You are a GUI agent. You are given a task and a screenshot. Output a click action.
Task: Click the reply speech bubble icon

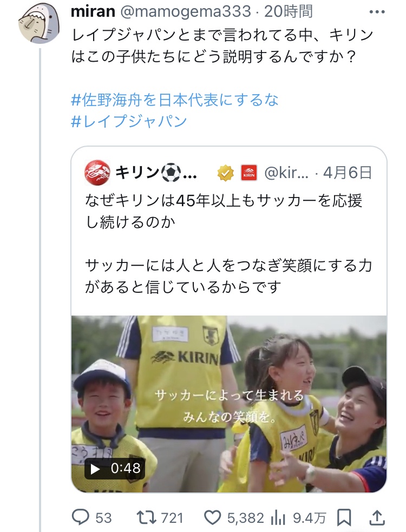(x=81, y=517)
